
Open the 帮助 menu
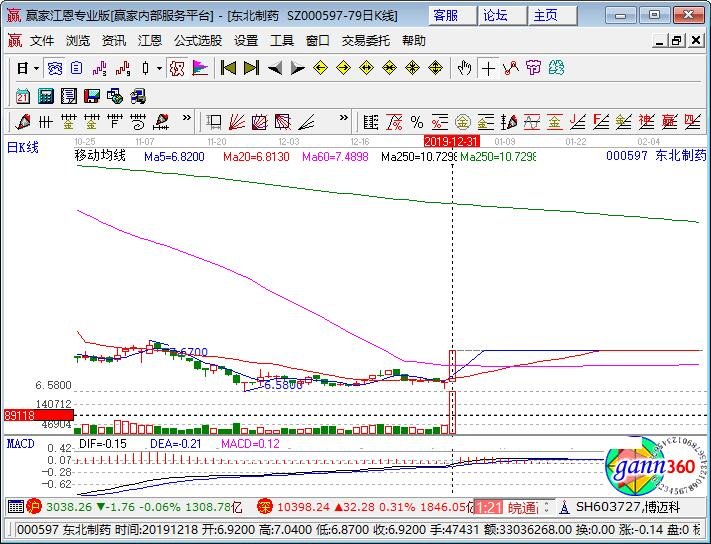pyautogui.click(x=414, y=41)
